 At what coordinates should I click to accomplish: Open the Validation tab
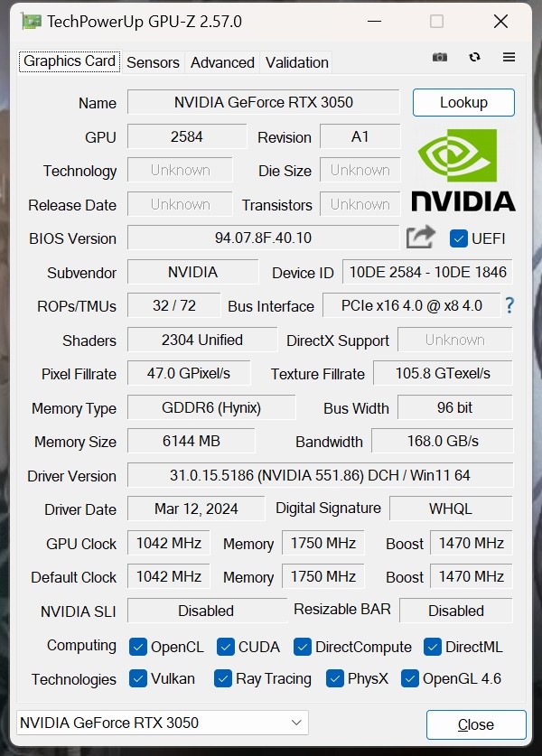point(296,62)
